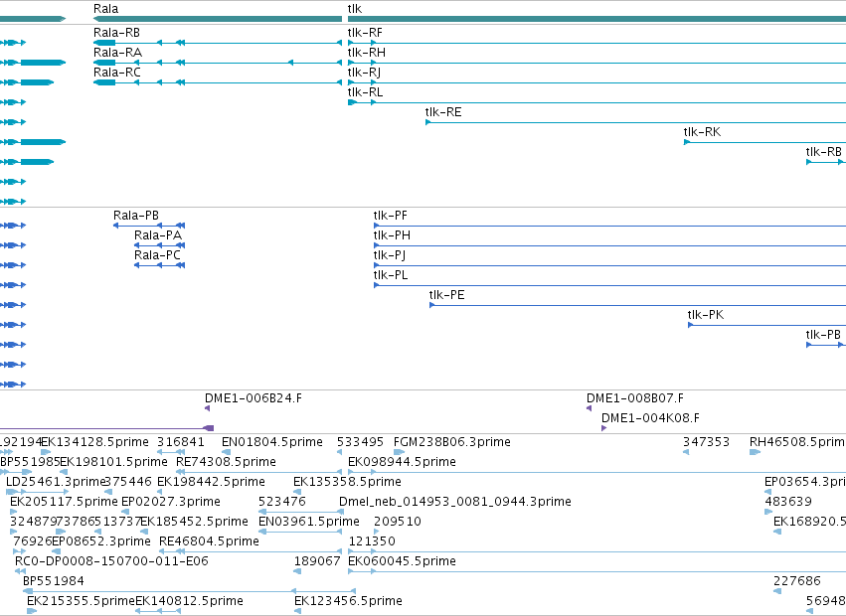
Task: Select feature 347353
Action: point(706,442)
